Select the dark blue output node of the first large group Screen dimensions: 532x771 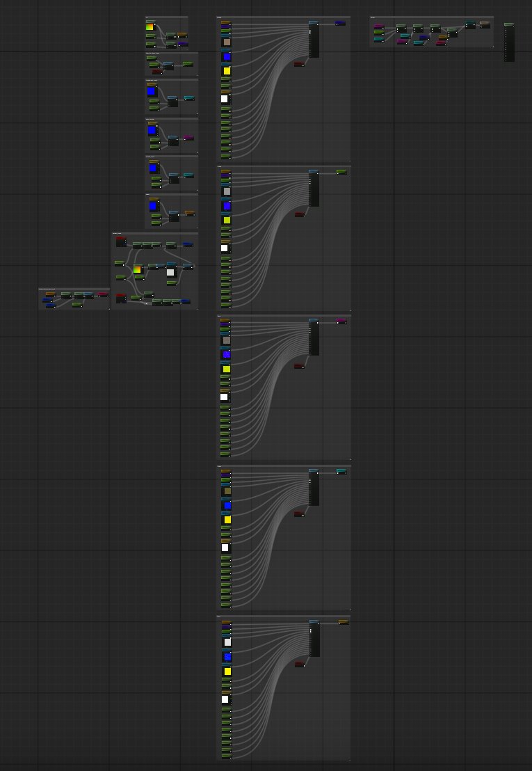[340, 23]
